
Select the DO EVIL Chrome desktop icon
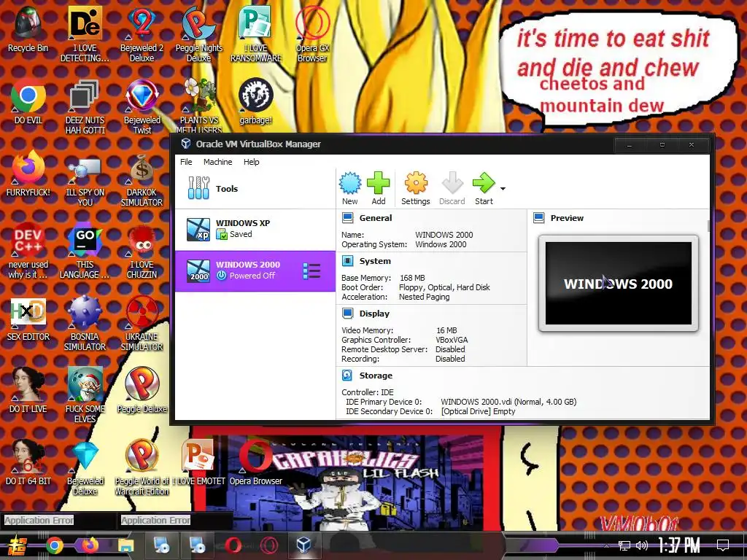click(28, 101)
